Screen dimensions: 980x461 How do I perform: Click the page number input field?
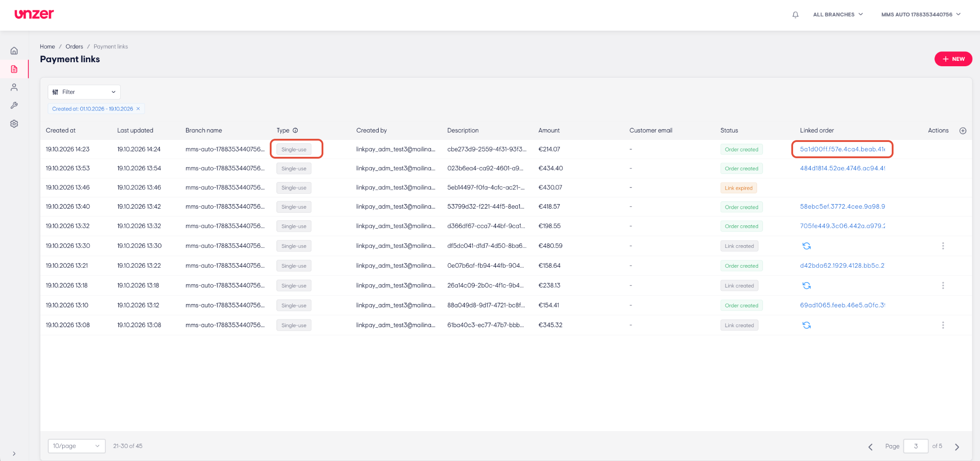click(916, 446)
